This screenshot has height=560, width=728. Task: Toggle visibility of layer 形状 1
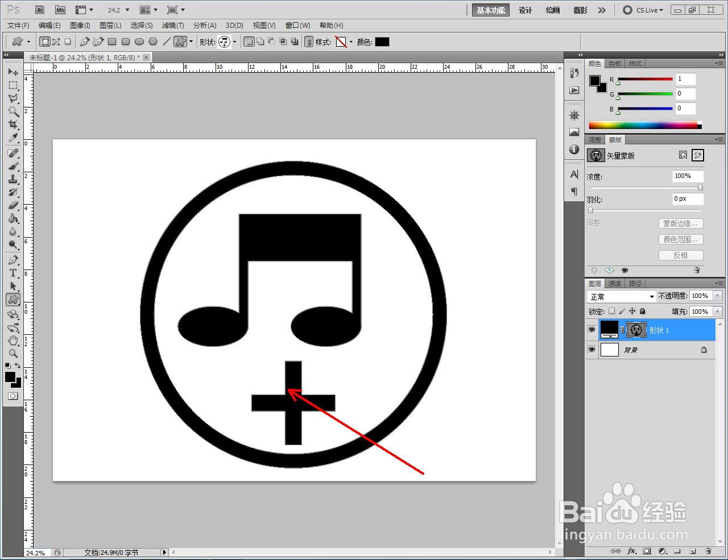click(x=591, y=330)
